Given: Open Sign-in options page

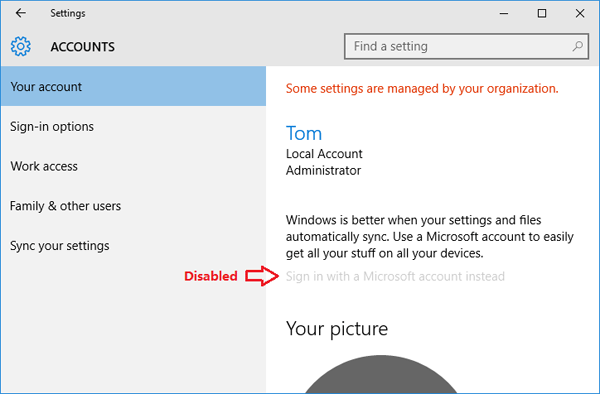Looking at the screenshot, I should point(133,126).
